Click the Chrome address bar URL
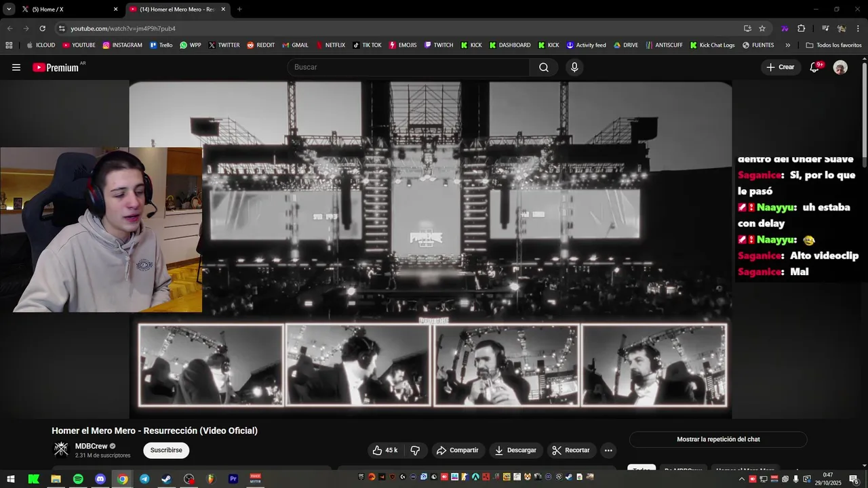Screen dimensions: 868x488 point(123,28)
